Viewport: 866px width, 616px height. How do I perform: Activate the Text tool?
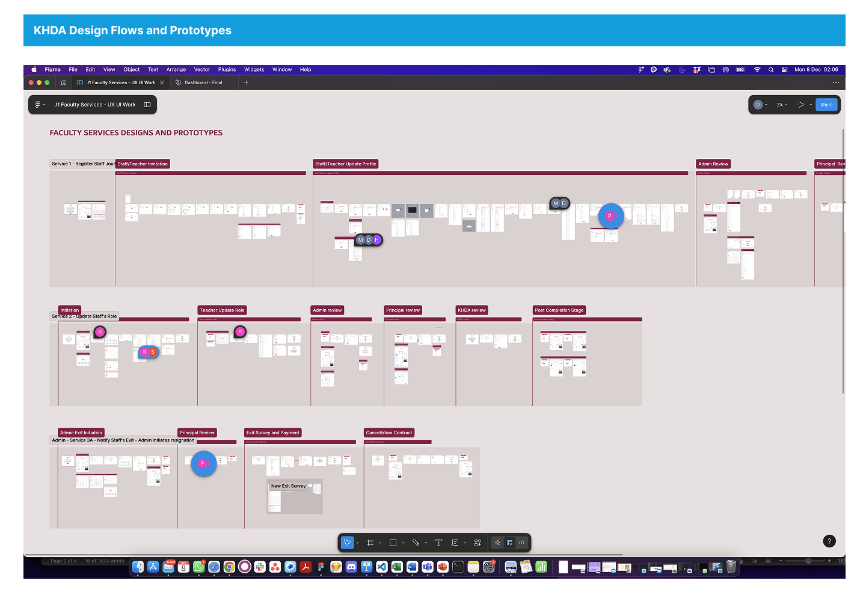(438, 543)
